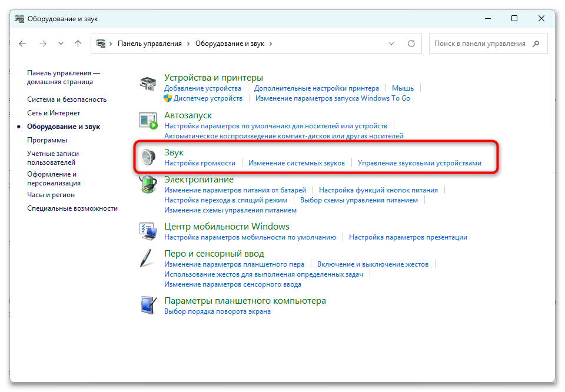The image size is (565, 392).
Task: Click the Tablet PC Settings icon
Action: [148, 305]
